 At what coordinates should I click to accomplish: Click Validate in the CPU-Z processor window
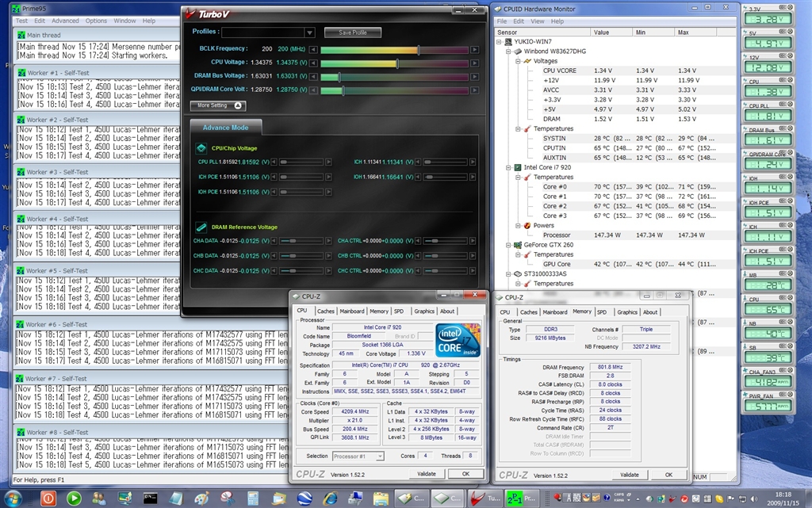(x=427, y=474)
